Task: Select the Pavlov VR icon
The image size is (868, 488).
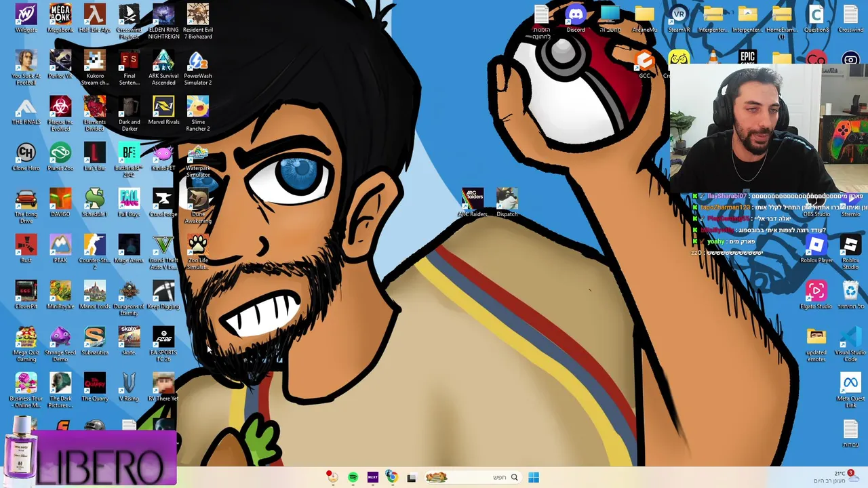Action: click(x=60, y=64)
